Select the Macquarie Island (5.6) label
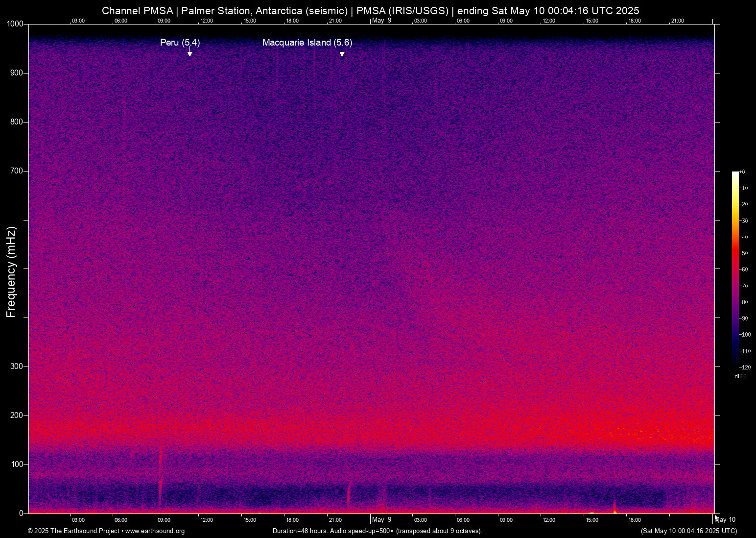756x538 pixels. click(x=307, y=43)
